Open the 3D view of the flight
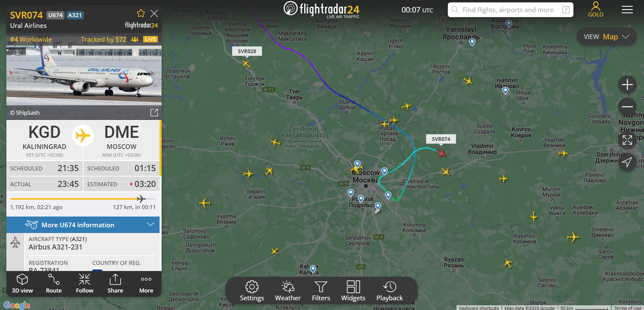The width and height of the screenshot is (644, 310). (22, 284)
